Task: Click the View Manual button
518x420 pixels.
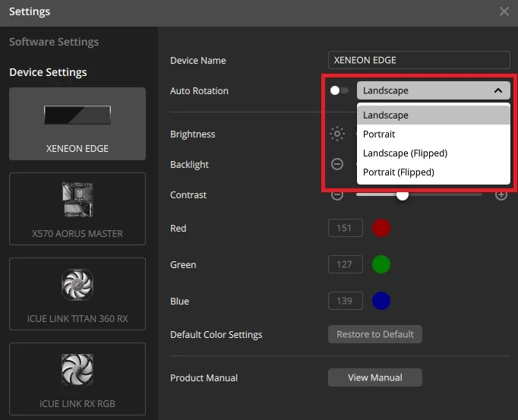Action: point(375,377)
